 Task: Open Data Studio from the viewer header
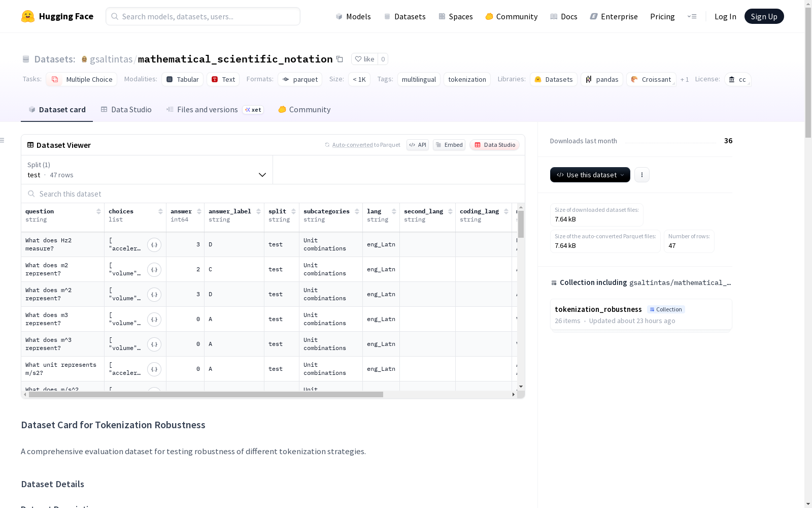click(x=494, y=145)
